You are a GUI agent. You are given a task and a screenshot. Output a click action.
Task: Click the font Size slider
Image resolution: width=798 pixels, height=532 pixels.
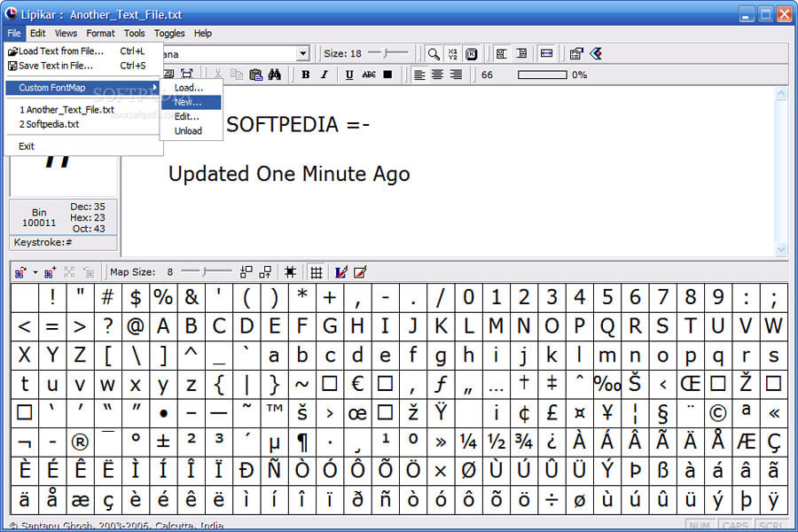coord(387,53)
